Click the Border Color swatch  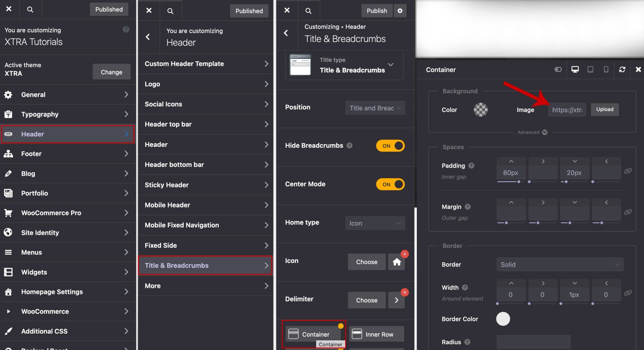point(502,319)
